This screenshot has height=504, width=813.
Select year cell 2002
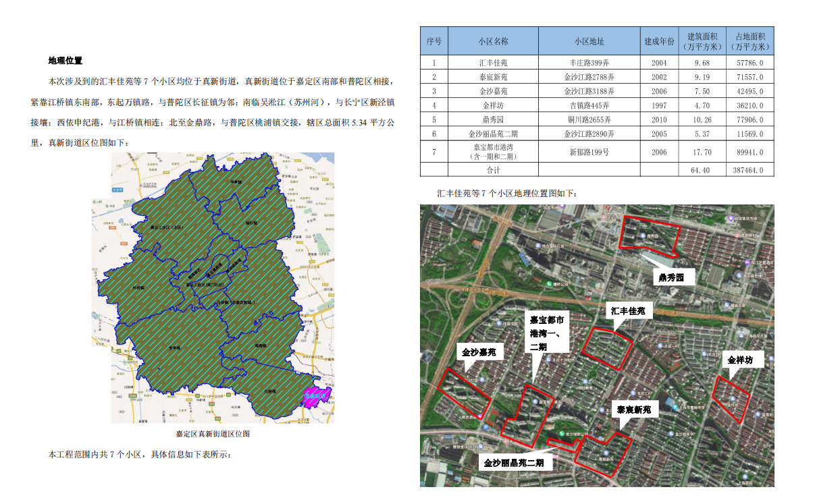tap(659, 77)
